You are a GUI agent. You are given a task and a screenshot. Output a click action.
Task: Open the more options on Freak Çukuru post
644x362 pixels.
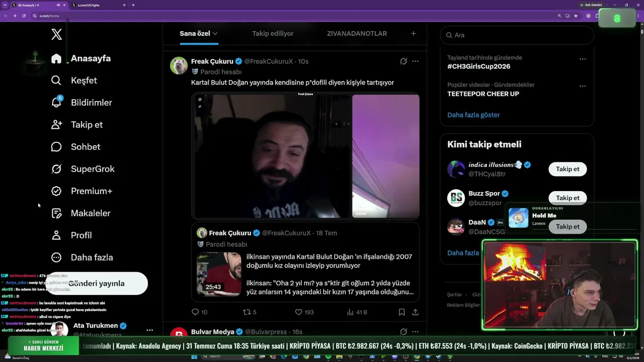coord(415,61)
